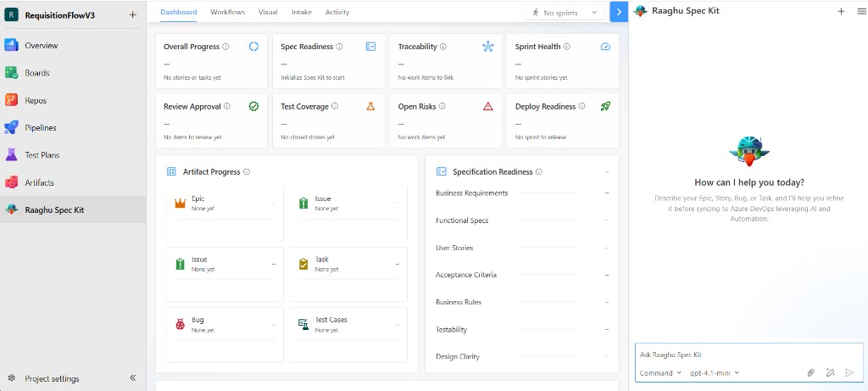This screenshot has height=391, width=868.
Task: Open Project settings gear
Action: coord(12,378)
